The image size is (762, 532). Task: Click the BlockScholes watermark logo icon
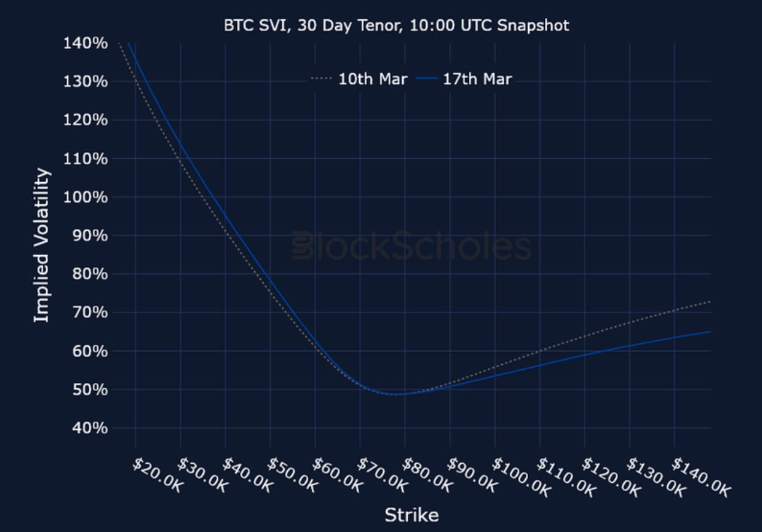[302, 247]
